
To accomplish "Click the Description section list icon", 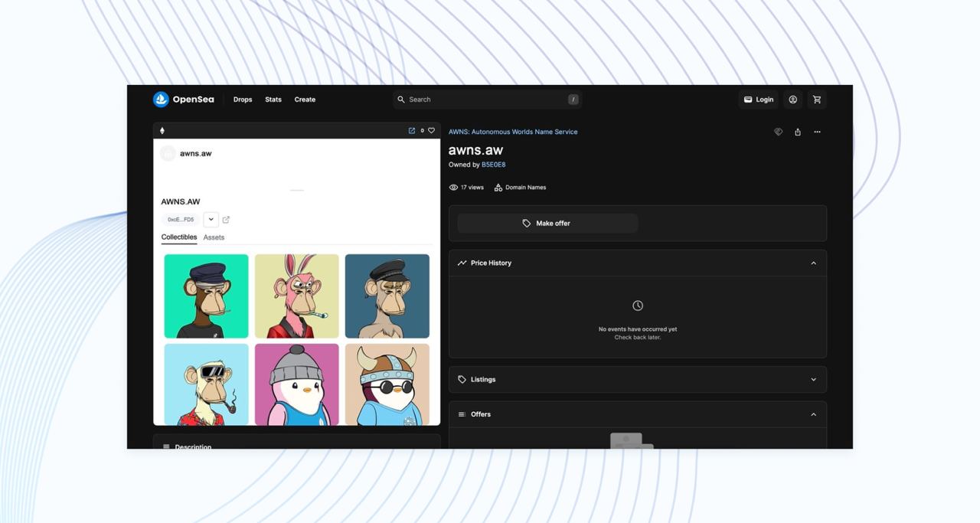I will (166, 446).
